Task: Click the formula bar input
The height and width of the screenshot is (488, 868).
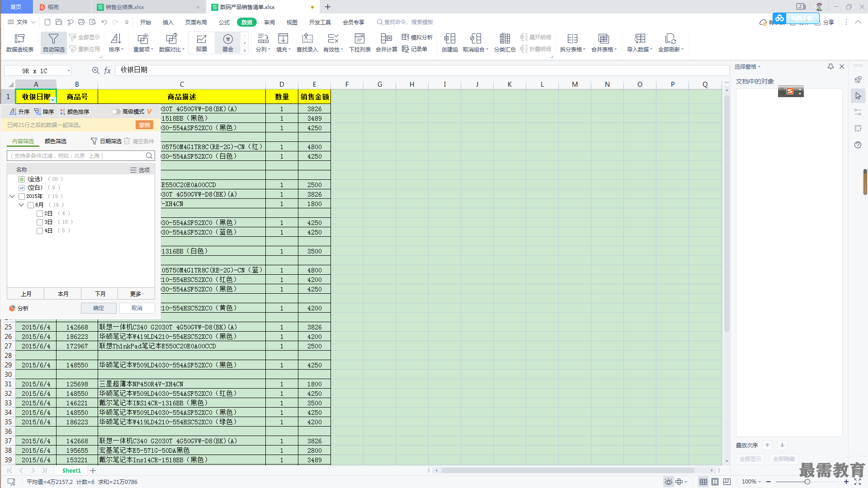Action: tap(421, 70)
